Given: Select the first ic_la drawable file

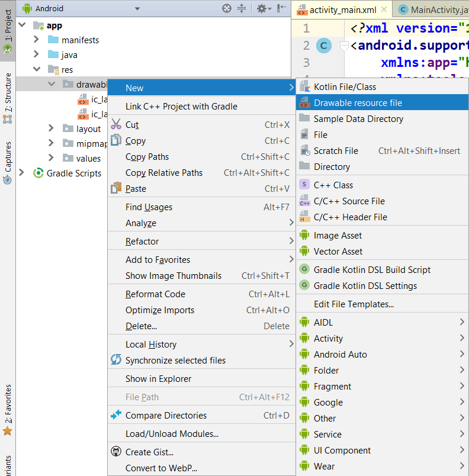Looking at the screenshot, I should point(92,99).
